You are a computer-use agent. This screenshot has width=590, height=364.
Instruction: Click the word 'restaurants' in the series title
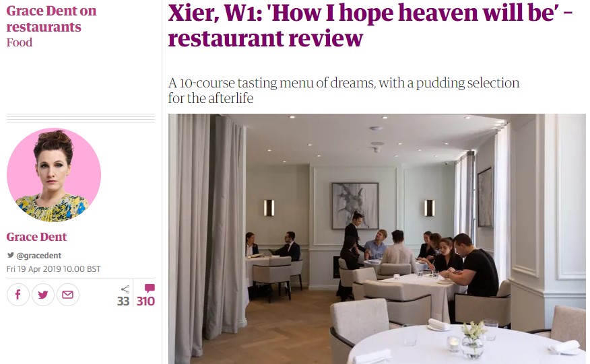(44, 27)
